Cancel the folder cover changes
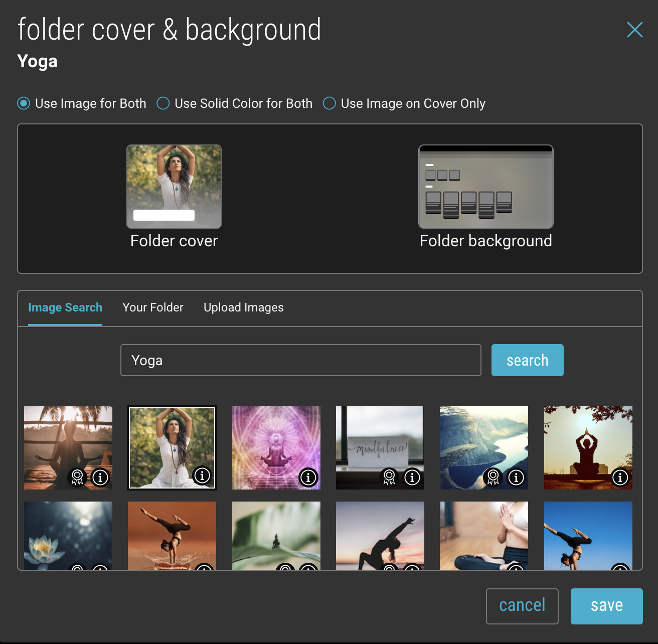 (522, 606)
